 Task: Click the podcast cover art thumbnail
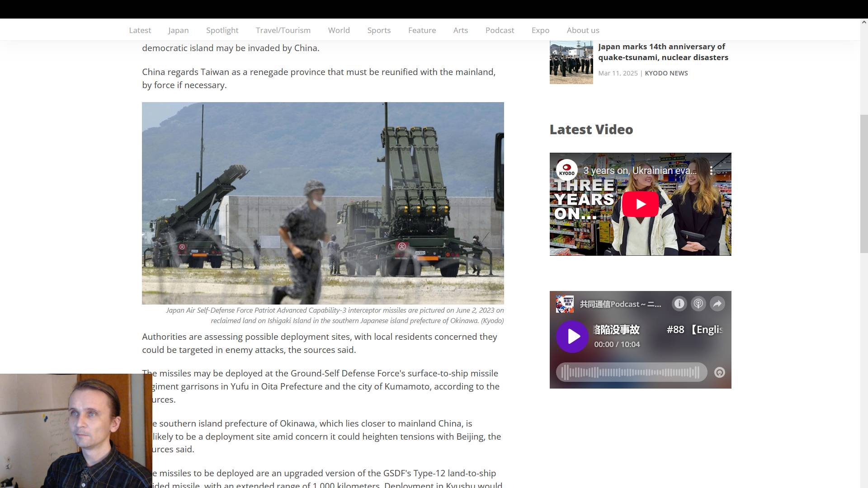tap(565, 304)
